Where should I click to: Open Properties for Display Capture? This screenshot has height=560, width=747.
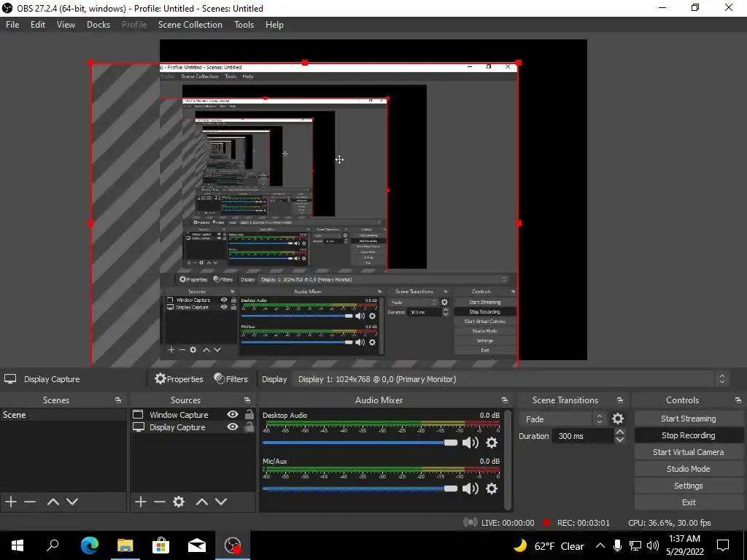[179, 379]
